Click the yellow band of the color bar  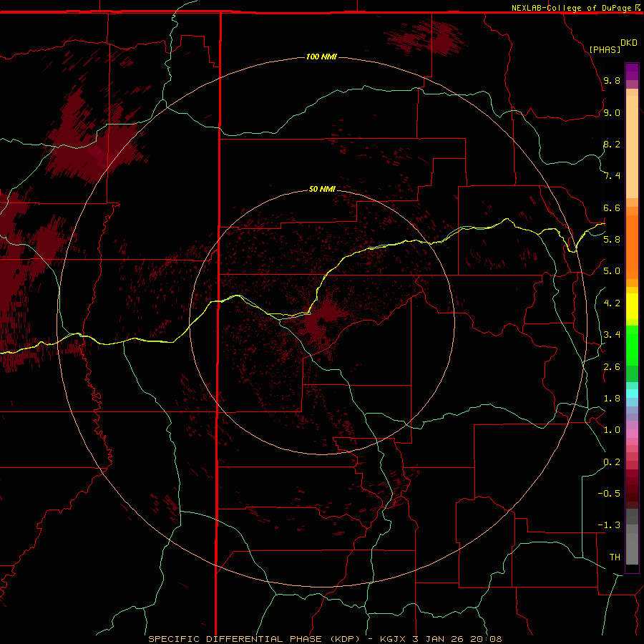[x=632, y=306]
